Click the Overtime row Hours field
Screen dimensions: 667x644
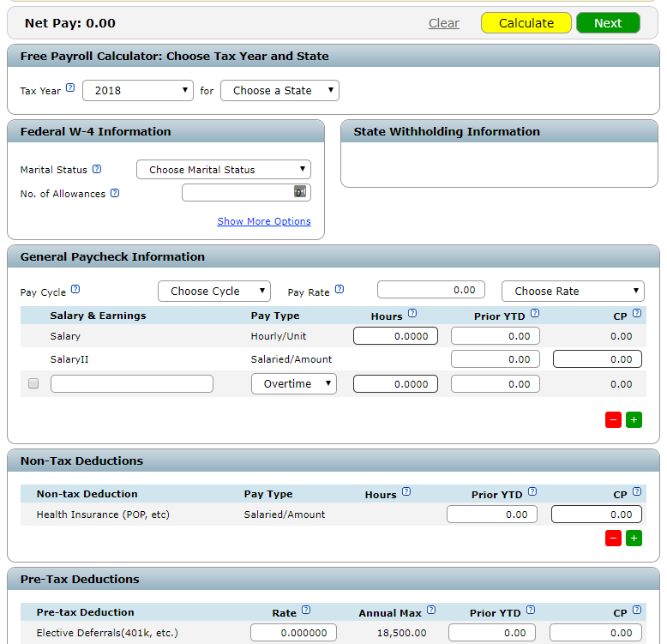click(x=395, y=383)
